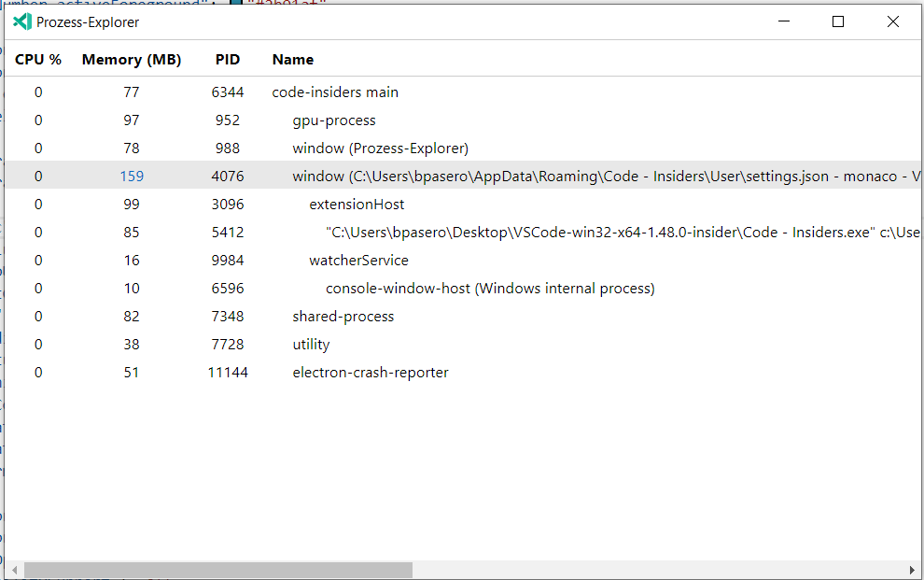
Task: Click the Memory (MB) column header
Action: 132,60
